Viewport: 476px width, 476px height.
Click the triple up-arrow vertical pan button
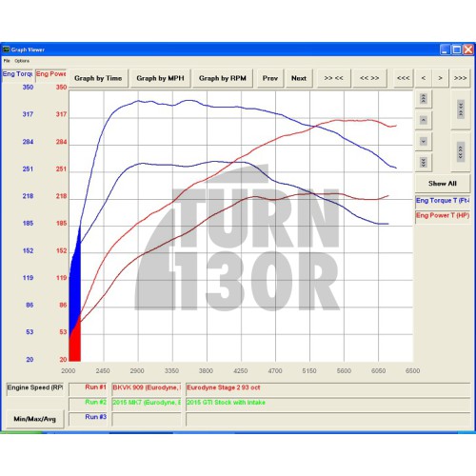(424, 99)
